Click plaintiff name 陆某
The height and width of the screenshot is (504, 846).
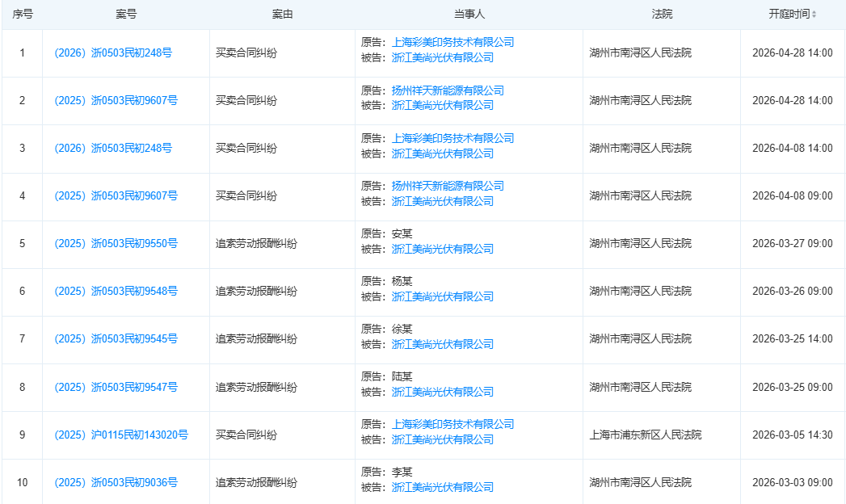pyautogui.click(x=402, y=376)
